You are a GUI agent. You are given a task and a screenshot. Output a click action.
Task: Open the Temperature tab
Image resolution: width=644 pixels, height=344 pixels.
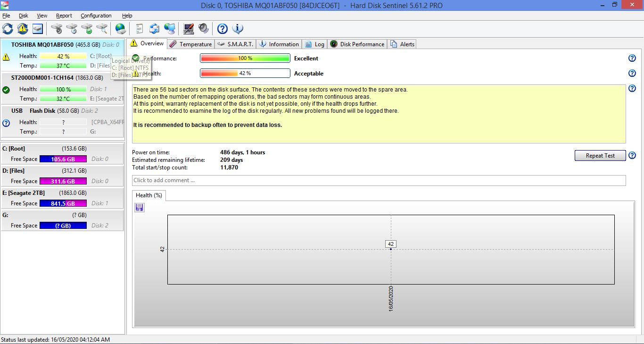(191, 44)
